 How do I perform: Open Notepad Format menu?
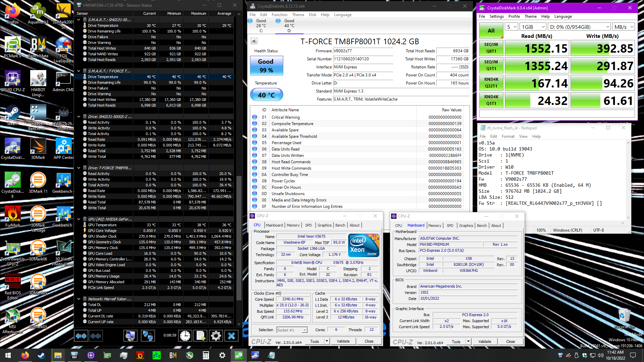[508, 136]
